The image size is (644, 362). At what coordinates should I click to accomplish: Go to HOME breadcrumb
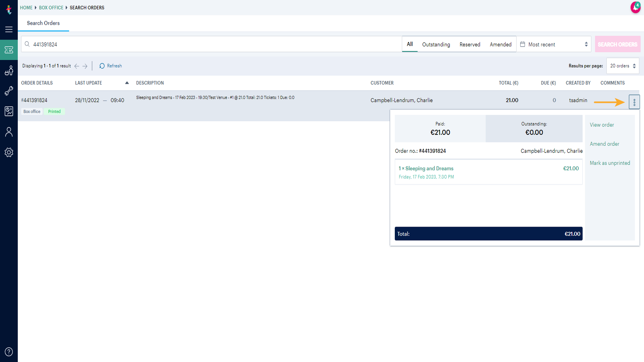coord(26,8)
